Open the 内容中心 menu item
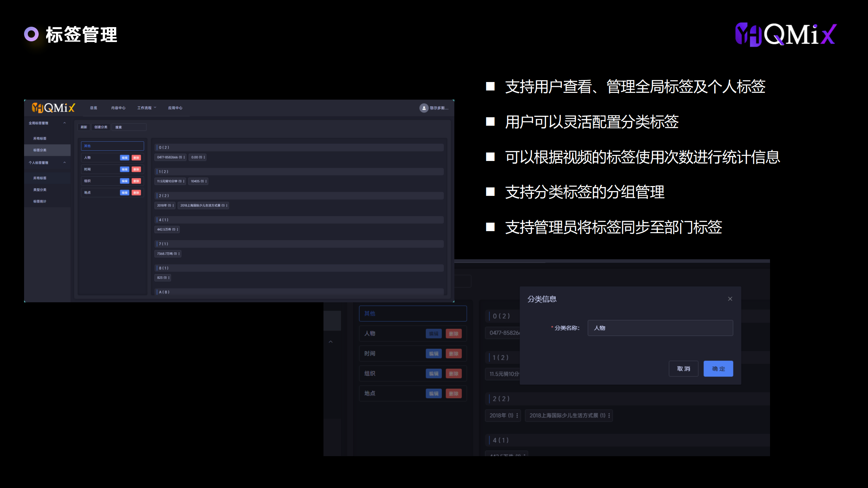This screenshot has height=488, width=868. click(x=118, y=108)
